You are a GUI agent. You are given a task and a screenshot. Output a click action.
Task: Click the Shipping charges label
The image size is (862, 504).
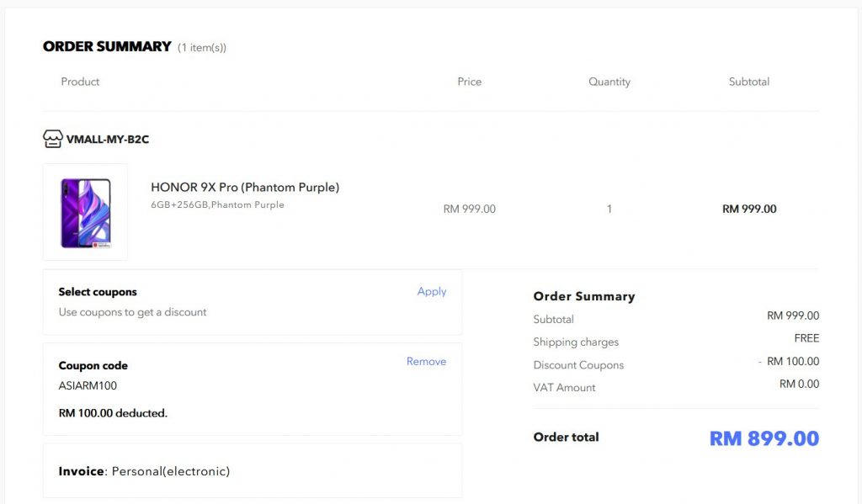click(x=576, y=342)
